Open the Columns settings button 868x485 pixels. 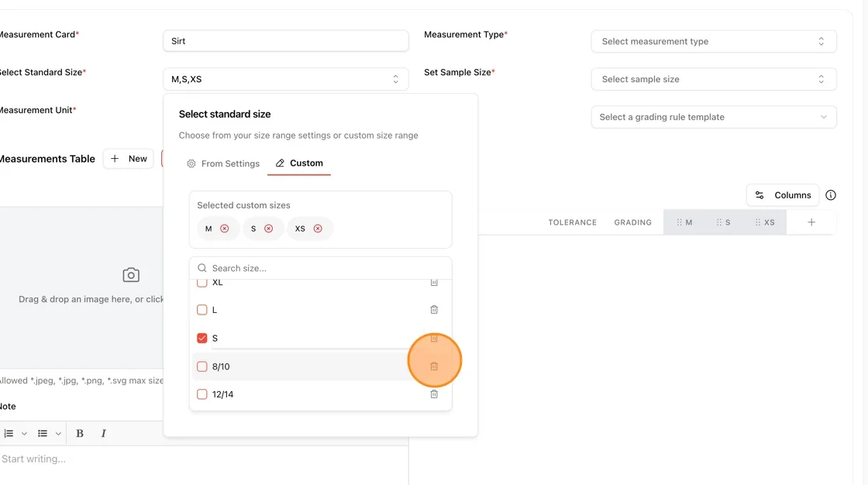click(783, 195)
